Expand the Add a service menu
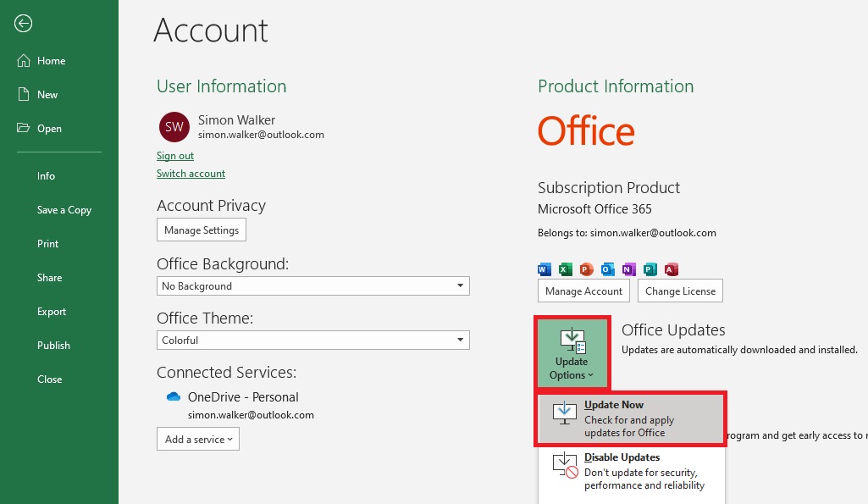 (x=198, y=439)
